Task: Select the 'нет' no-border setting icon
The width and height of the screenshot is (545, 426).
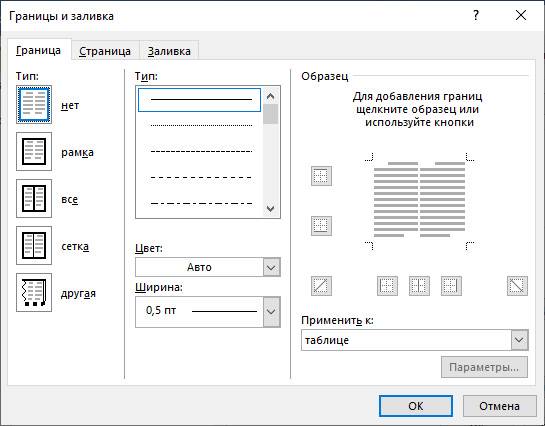Action: tap(34, 105)
